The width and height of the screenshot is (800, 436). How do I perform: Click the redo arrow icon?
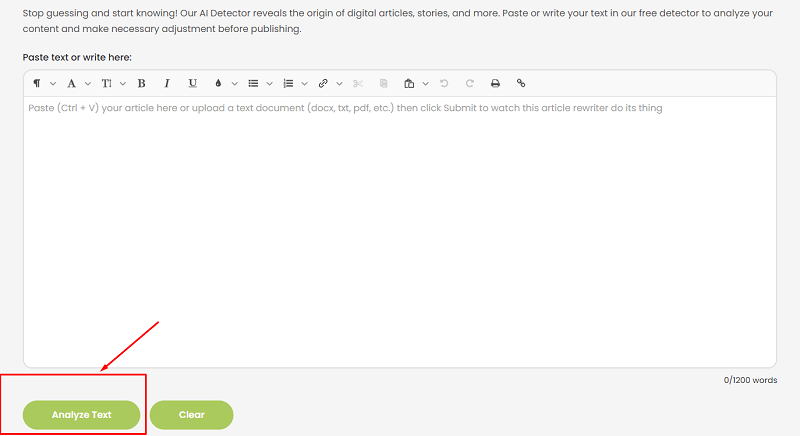(x=469, y=83)
